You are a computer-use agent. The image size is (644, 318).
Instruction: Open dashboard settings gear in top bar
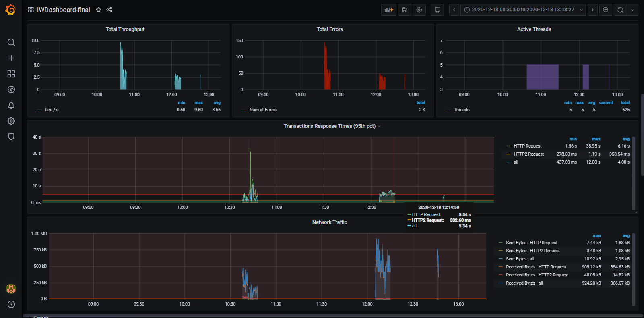tap(419, 10)
